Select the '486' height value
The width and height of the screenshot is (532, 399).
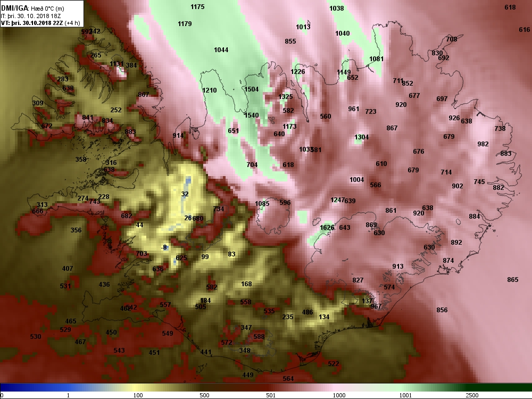coord(307,312)
